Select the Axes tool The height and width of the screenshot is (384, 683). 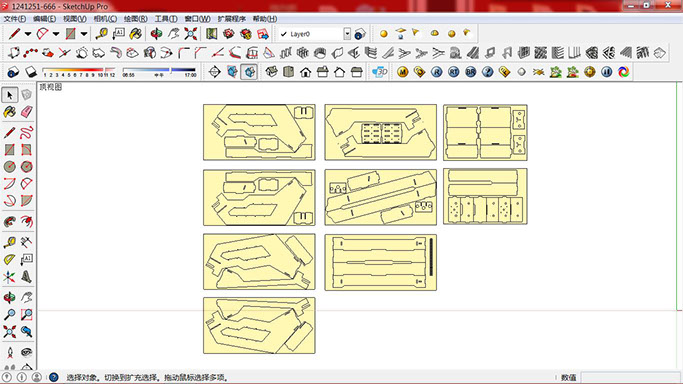[x=10, y=276]
